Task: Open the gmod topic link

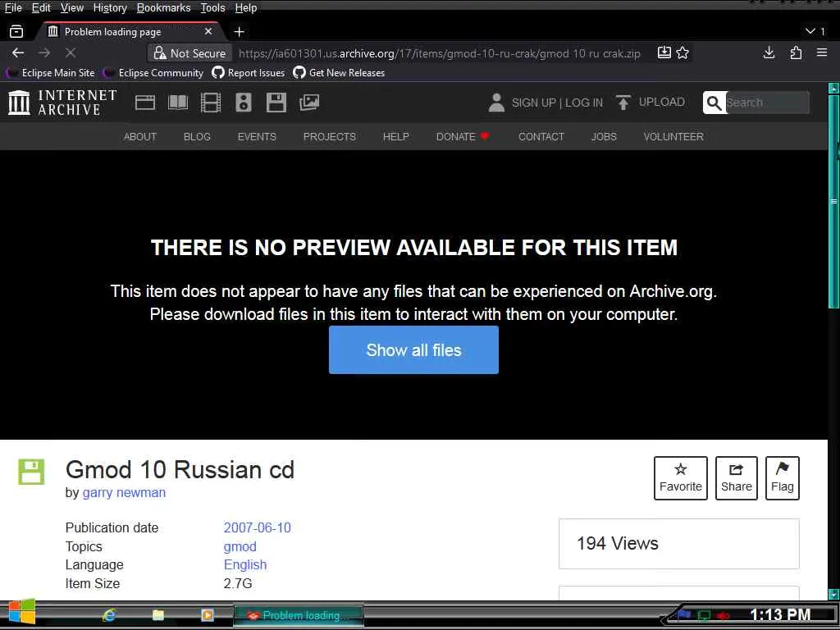Action: click(240, 546)
